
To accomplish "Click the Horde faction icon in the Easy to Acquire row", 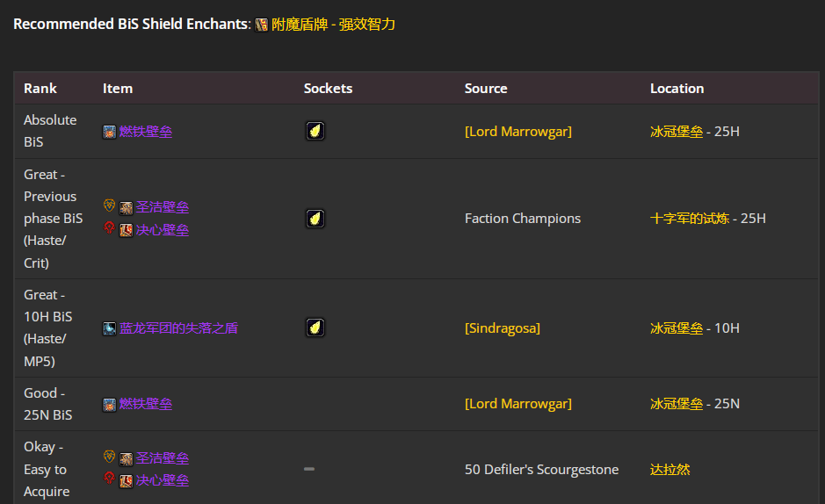I will coord(109,479).
